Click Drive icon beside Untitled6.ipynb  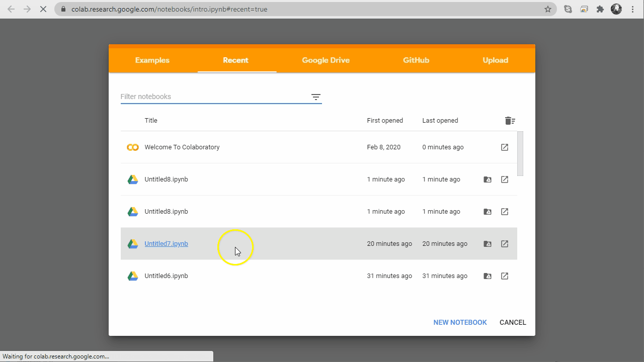point(133,276)
